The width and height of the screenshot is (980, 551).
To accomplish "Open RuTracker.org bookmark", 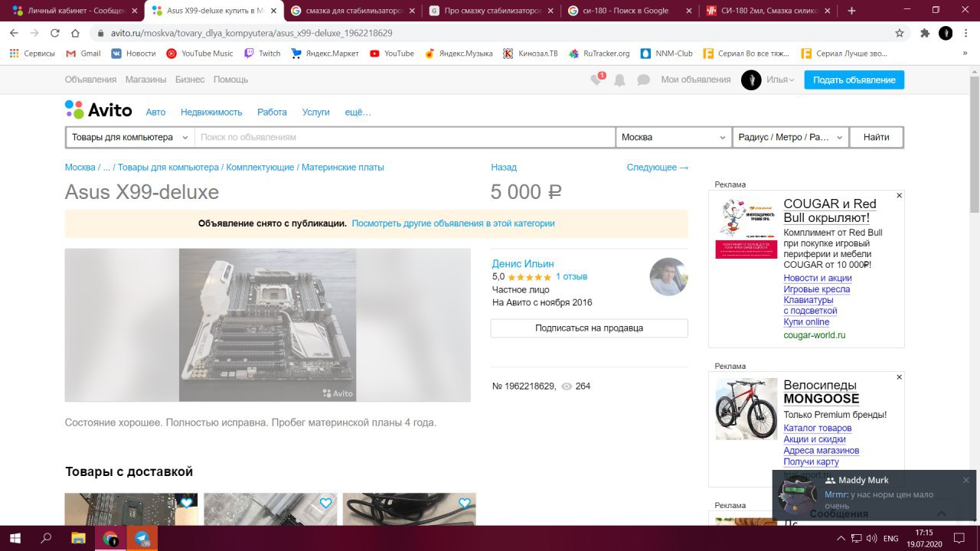I will tap(599, 54).
